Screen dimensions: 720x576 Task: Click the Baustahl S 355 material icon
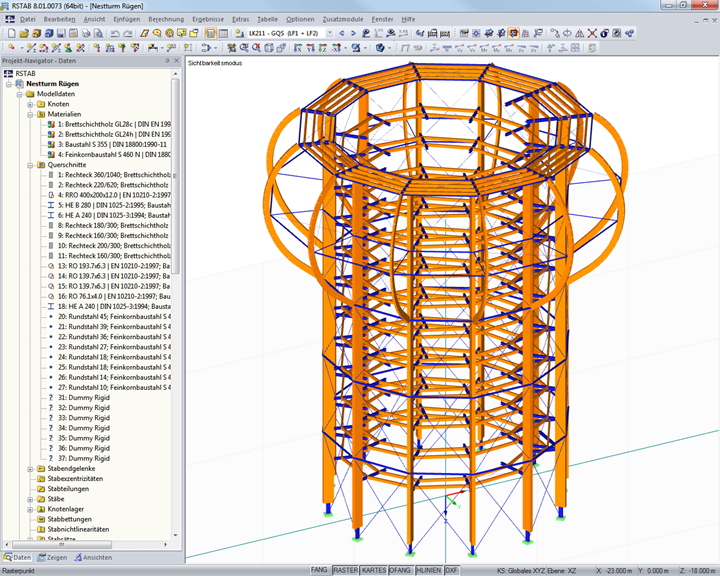(x=50, y=144)
